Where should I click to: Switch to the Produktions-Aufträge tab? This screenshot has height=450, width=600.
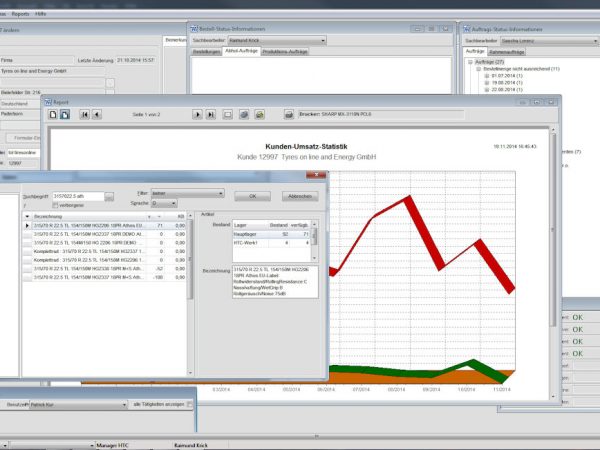pyautogui.click(x=285, y=52)
